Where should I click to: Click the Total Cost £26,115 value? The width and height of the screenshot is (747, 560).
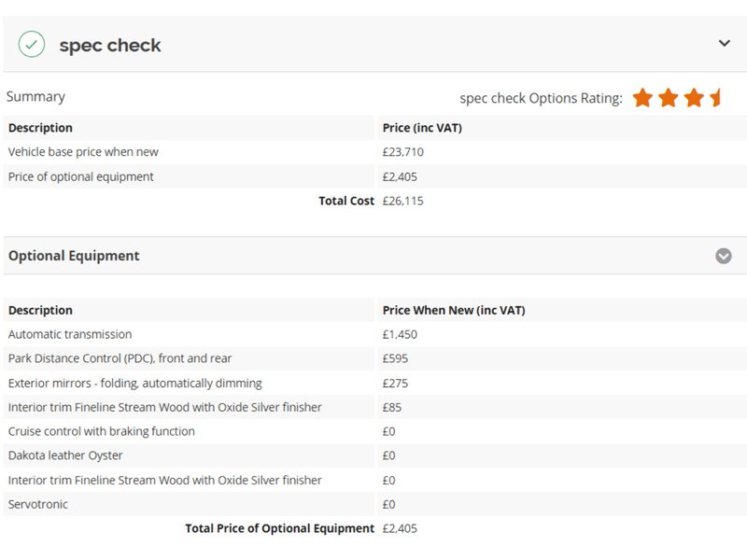(x=402, y=201)
